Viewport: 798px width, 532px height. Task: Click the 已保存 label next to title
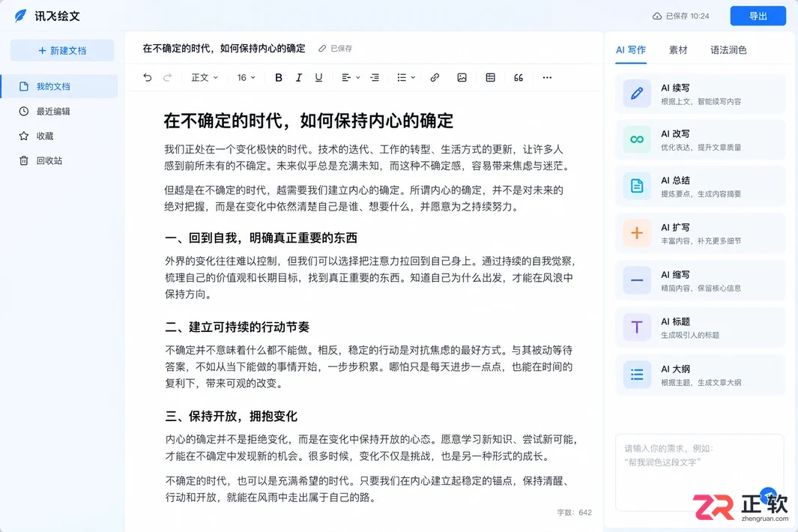pyautogui.click(x=341, y=49)
